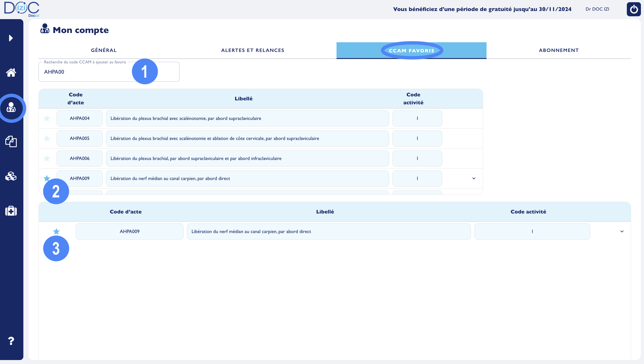Toggle favorite star for AHPA004
This screenshot has height=364, width=644.
(47, 118)
